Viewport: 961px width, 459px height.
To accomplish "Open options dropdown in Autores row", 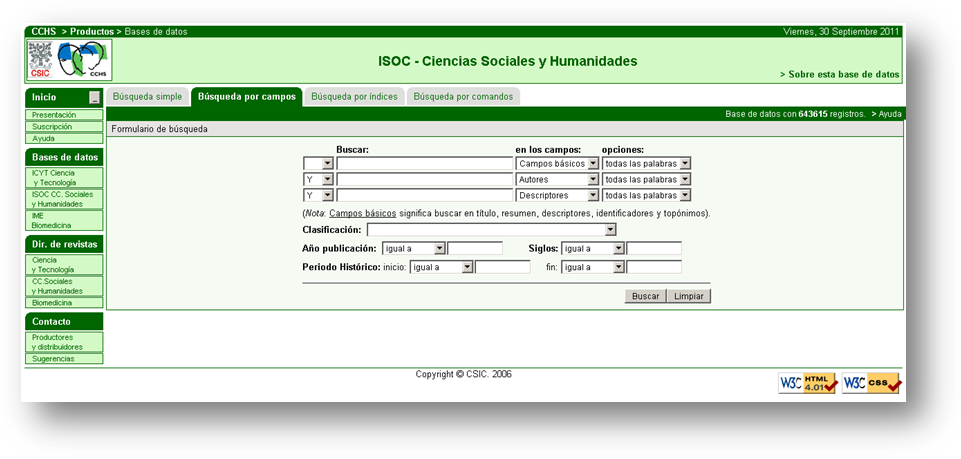I will (647, 180).
